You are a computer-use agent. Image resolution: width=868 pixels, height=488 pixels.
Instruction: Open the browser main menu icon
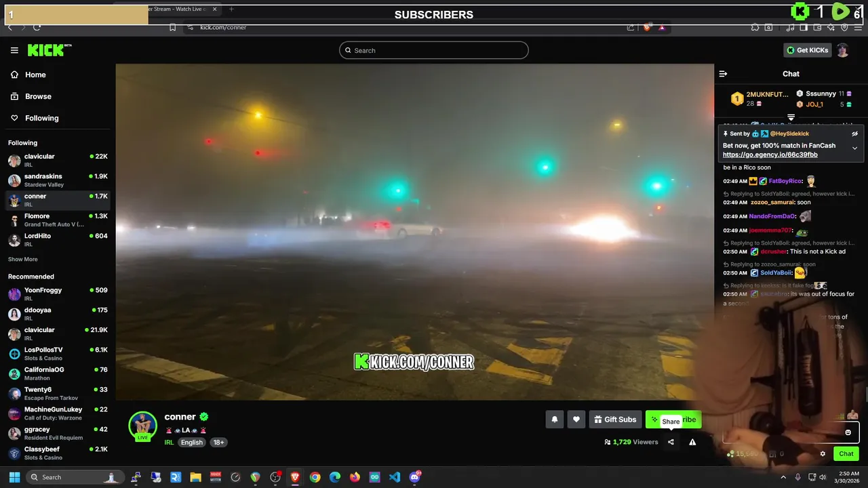(858, 27)
